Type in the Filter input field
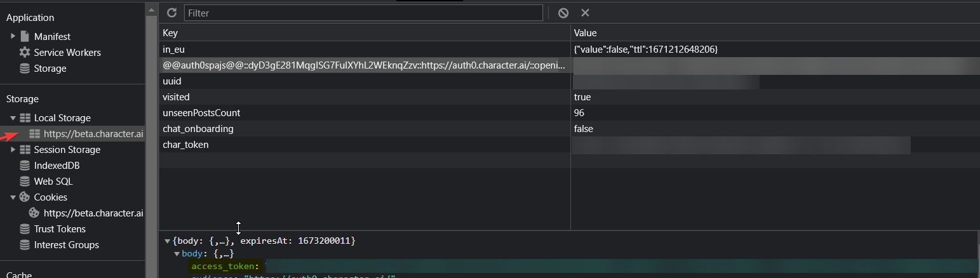 (x=363, y=13)
